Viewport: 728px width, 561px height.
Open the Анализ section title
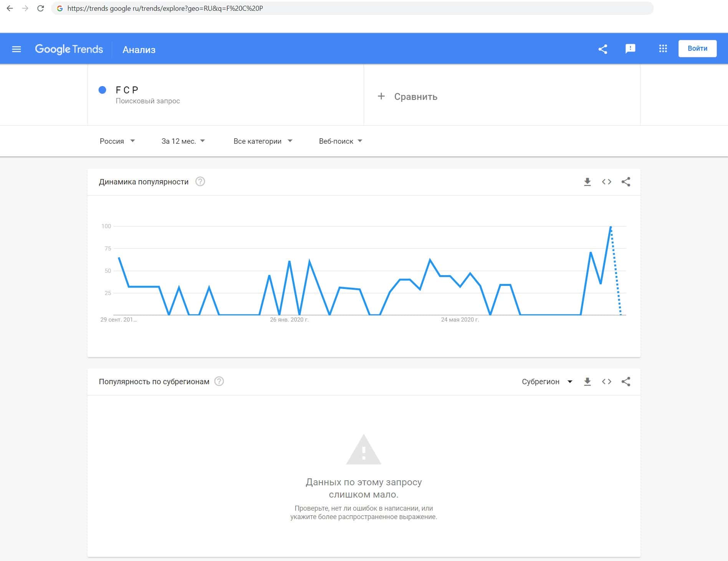(139, 50)
